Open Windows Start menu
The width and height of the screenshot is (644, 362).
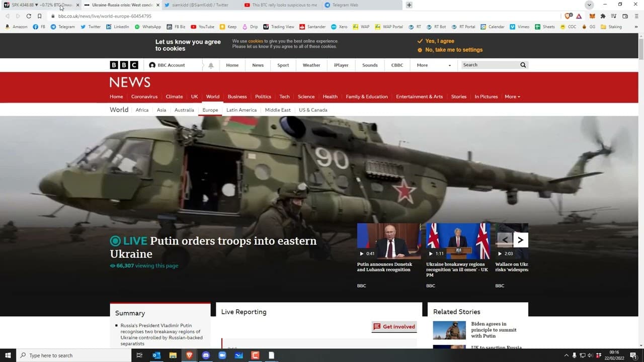(8, 355)
